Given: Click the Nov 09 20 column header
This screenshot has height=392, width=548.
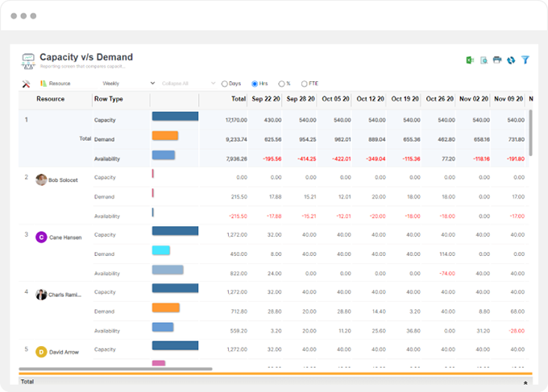Looking at the screenshot, I should [x=509, y=99].
